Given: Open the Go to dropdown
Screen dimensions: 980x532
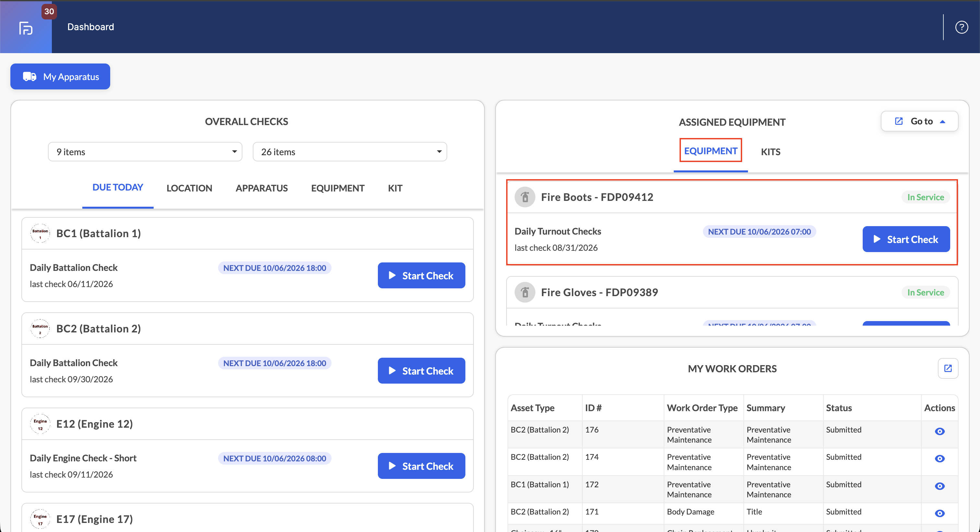Looking at the screenshot, I should [919, 121].
